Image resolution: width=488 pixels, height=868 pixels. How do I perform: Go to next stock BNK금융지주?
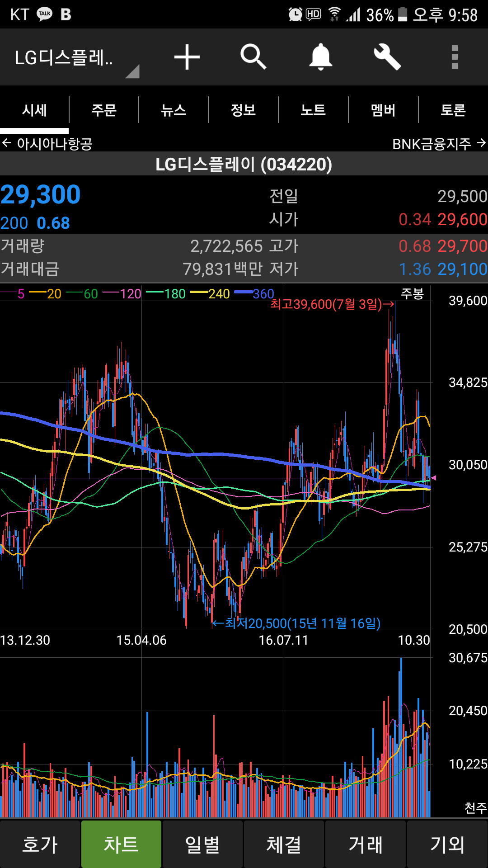(438, 144)
